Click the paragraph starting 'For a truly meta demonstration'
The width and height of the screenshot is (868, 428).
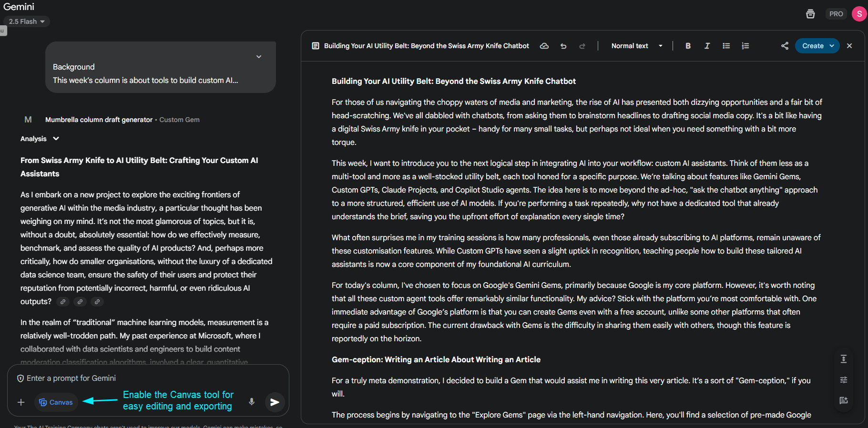tap(571, 387)
